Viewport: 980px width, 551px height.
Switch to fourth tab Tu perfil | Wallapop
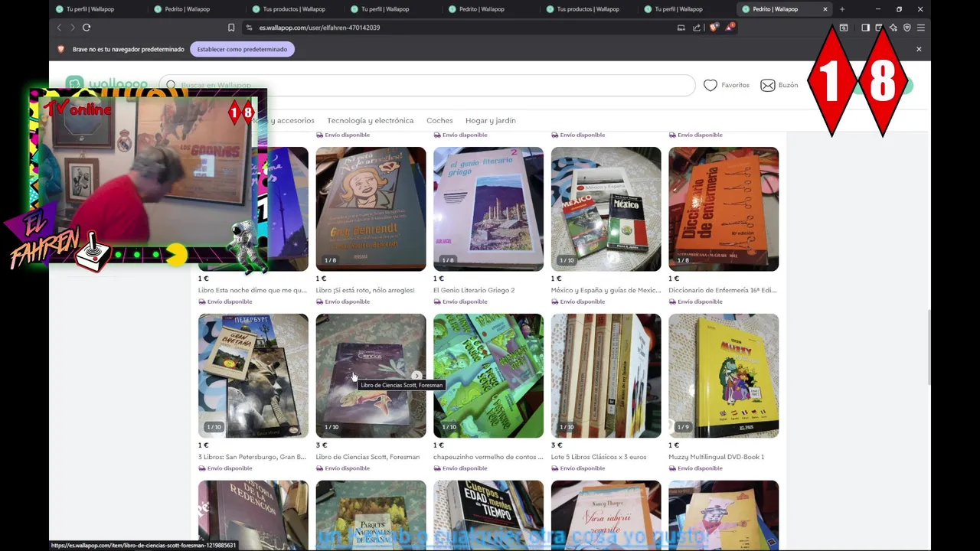[x=392, y=9]
